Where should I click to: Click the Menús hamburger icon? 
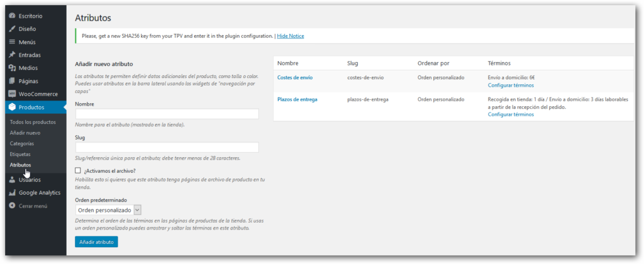[12, 42]
